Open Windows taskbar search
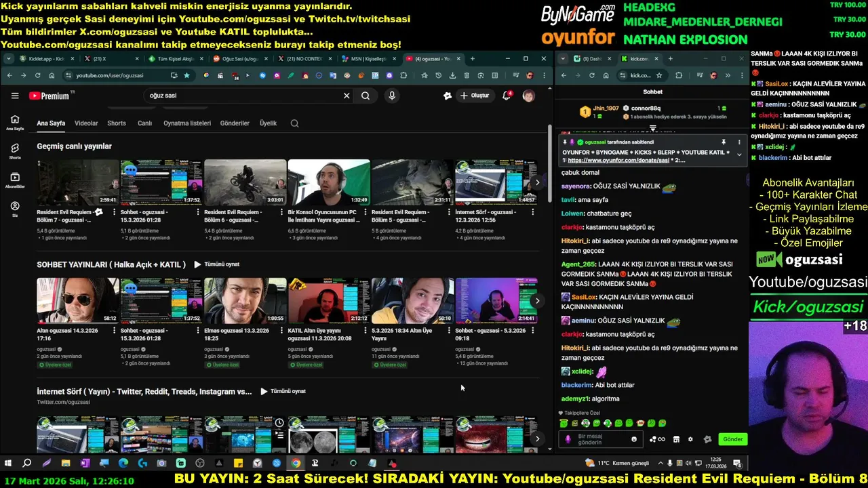Viewport: 868px width, 488px height. 27,463
